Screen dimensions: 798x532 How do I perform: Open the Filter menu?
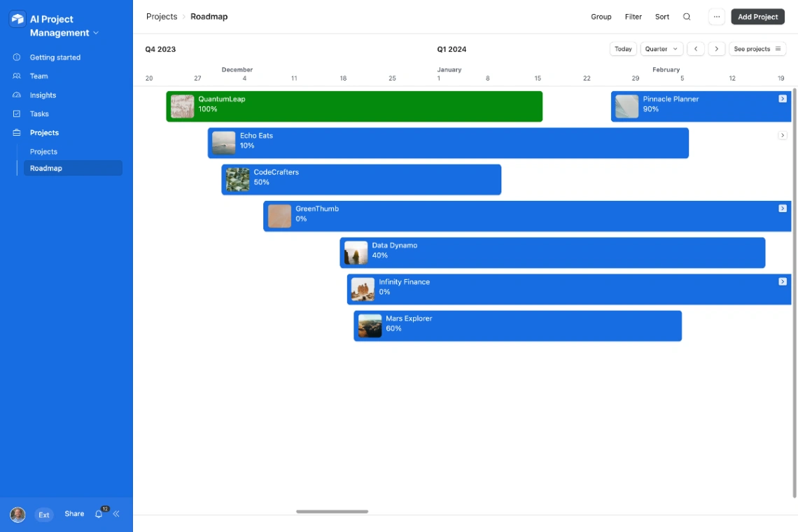(x=633, y=16)
